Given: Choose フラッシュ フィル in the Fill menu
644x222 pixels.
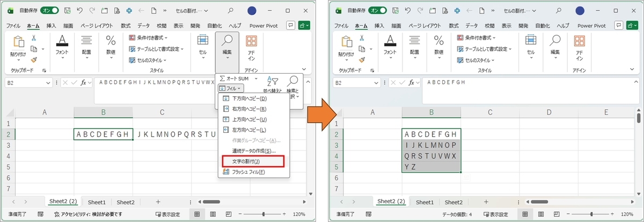Looking at the screenshot, I should point(254,172).
